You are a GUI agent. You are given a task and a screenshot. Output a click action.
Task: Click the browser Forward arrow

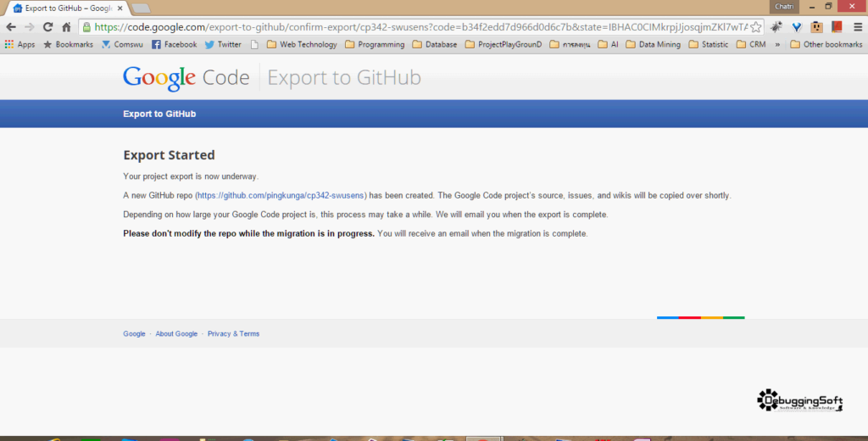30,26
